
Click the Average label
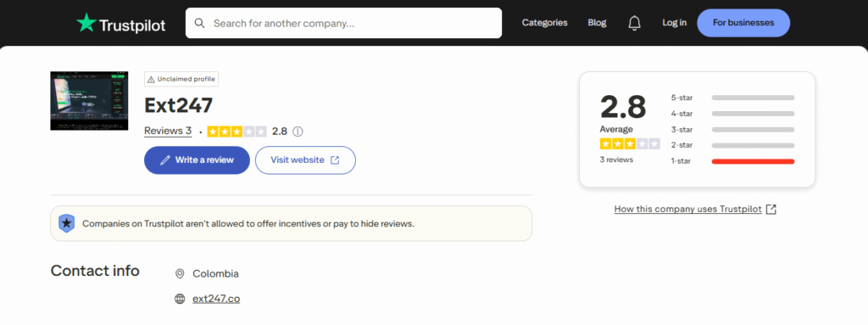(616, 129)
